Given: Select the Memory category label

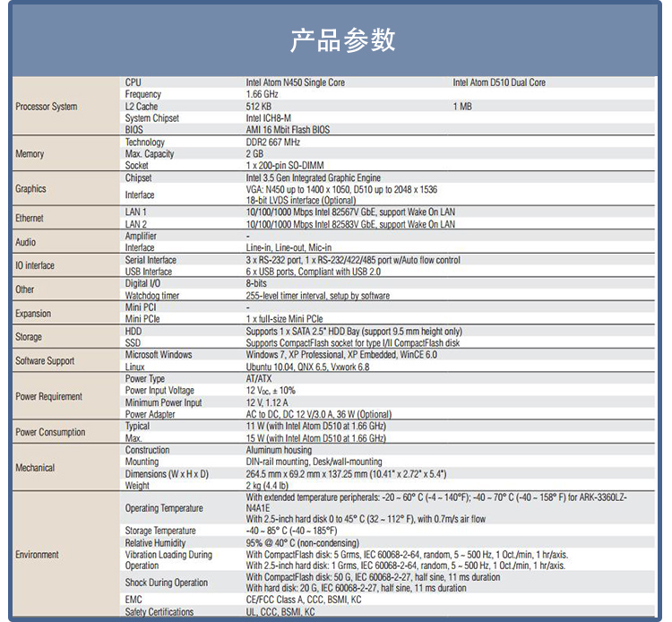Looking at the screenshot, I should (30, 154).
